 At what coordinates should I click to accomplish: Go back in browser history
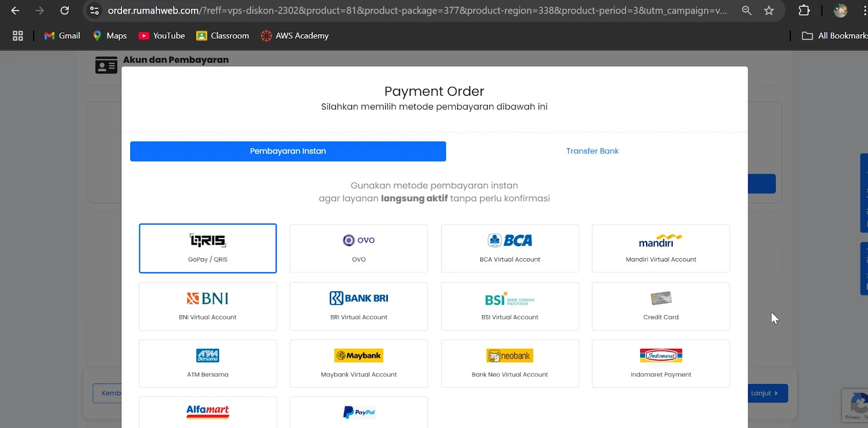click(15, 10)
